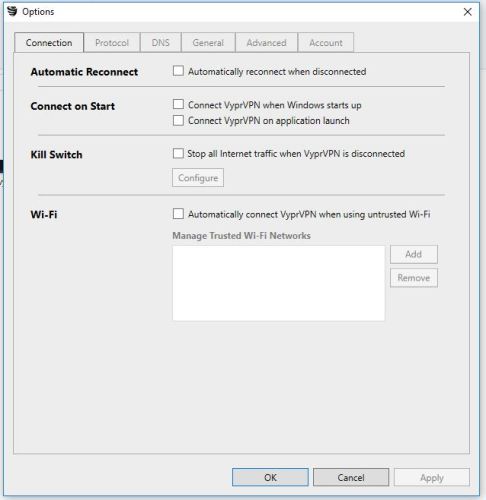Apply the changed settings
Screen dimensions: 486x500
(432, 477)
